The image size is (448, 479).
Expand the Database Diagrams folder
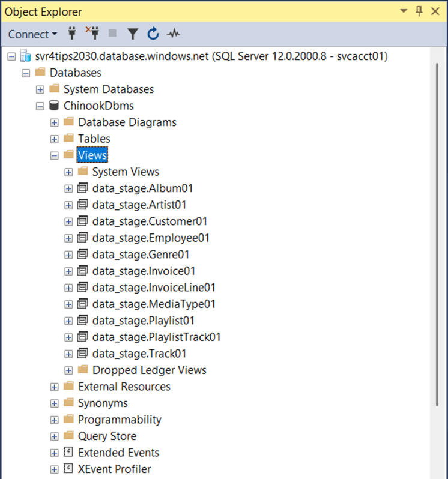55,122
